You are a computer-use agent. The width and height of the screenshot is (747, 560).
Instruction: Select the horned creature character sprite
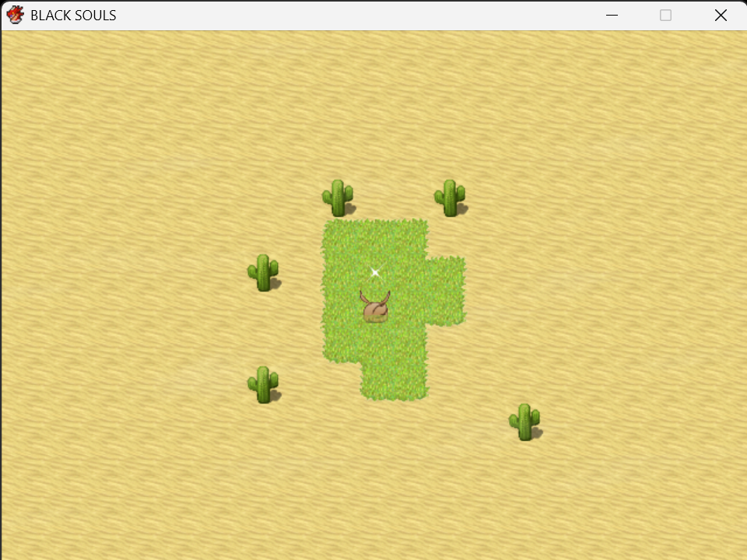375,307
